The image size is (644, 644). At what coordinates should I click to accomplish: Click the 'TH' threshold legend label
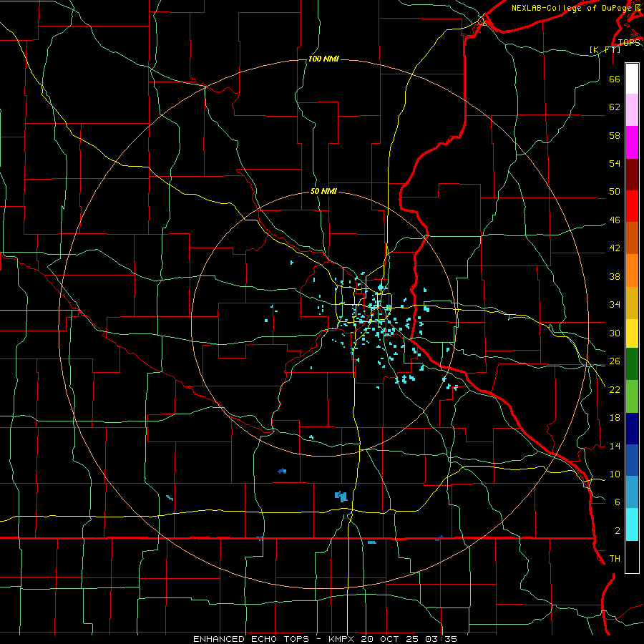615,559
